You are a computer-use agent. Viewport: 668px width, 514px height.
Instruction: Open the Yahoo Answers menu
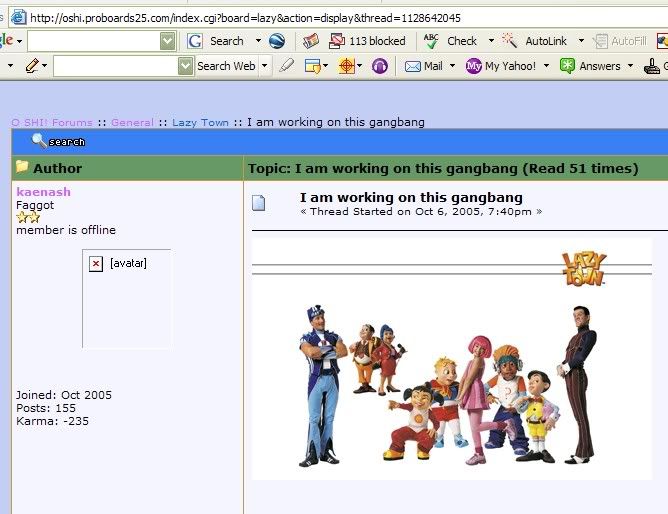point(591,66)
